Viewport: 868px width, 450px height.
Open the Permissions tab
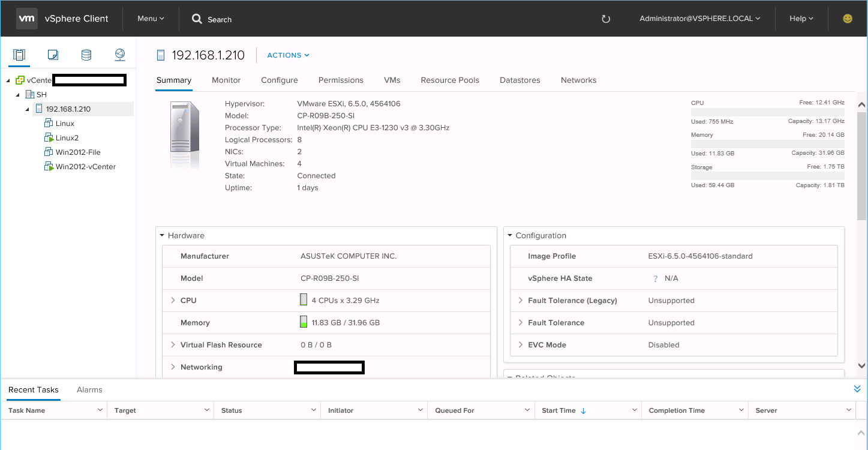pyautogui.click(x=341, y=80)
